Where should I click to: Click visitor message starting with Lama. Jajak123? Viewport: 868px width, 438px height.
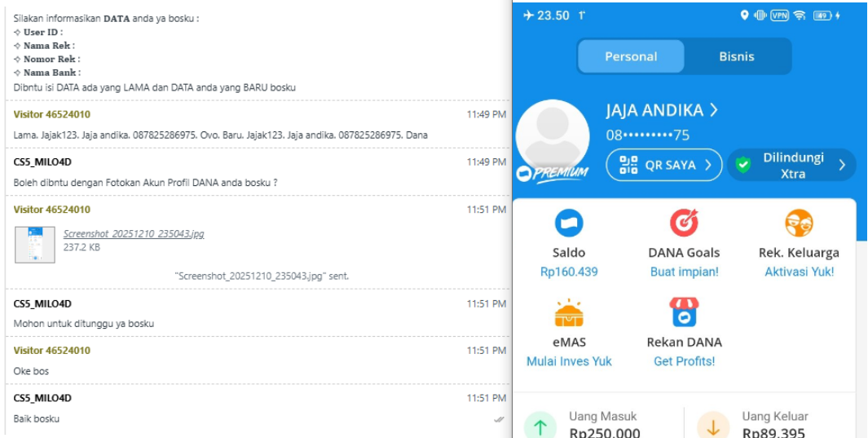point(220,135)
